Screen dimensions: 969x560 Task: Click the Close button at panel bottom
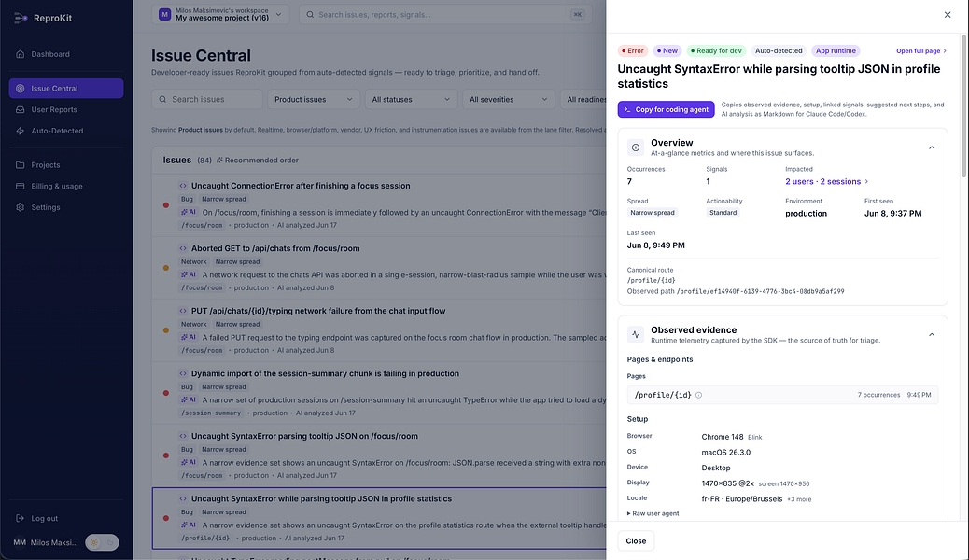pos(636,540)
